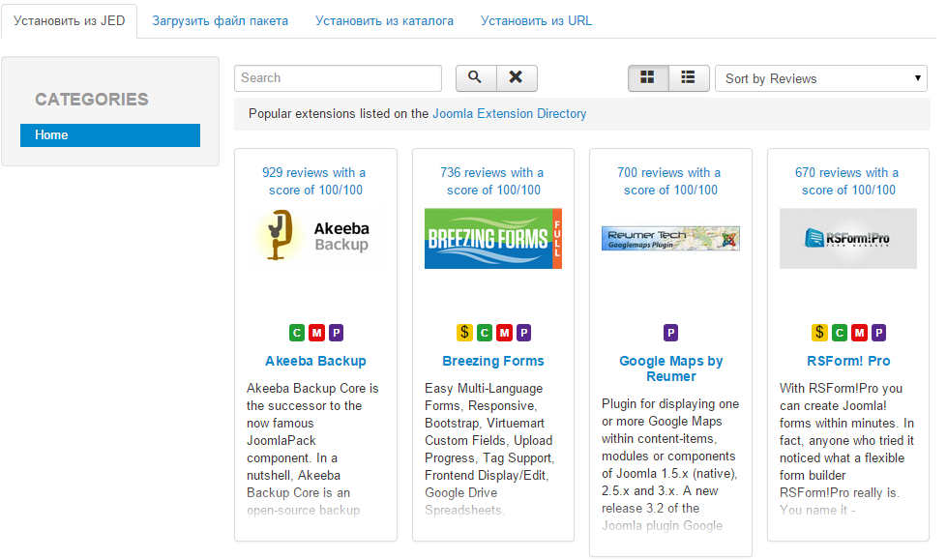The height and width of the screenshot is (560, 947).
Task: Click RSForm! Pro's yellow dollar badge
Action: point(819,333)
